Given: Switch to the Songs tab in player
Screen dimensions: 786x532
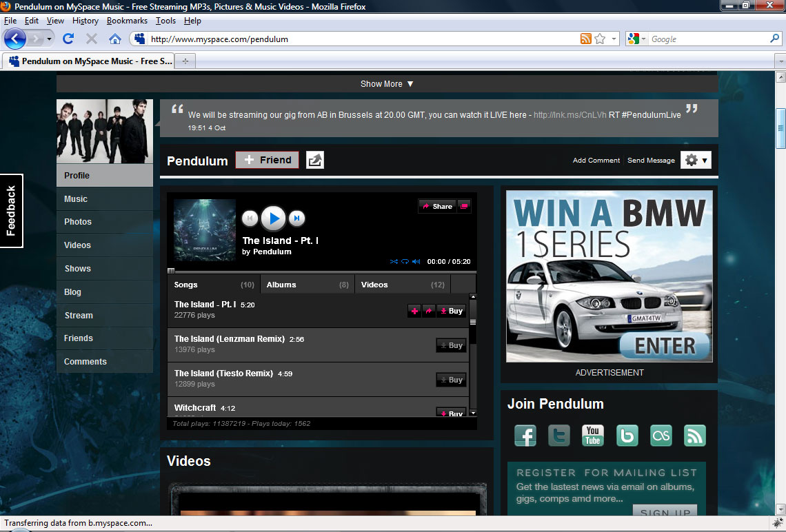Looking at the screenshot, I should pos(214,285).
